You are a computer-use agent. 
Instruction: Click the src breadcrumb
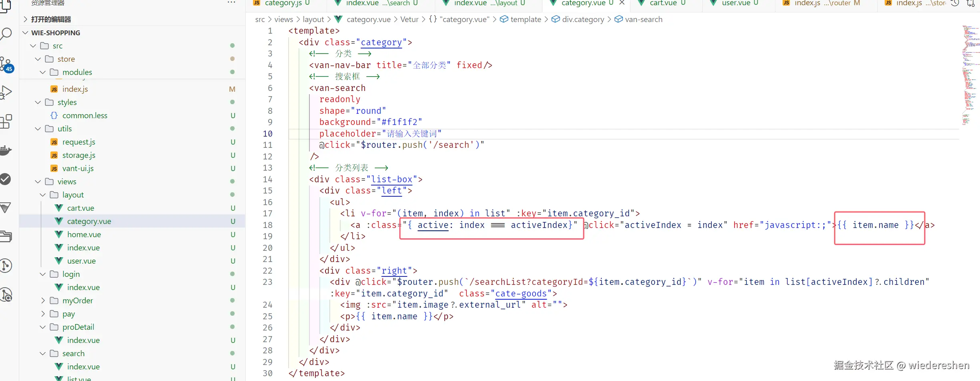coord(260,19)
